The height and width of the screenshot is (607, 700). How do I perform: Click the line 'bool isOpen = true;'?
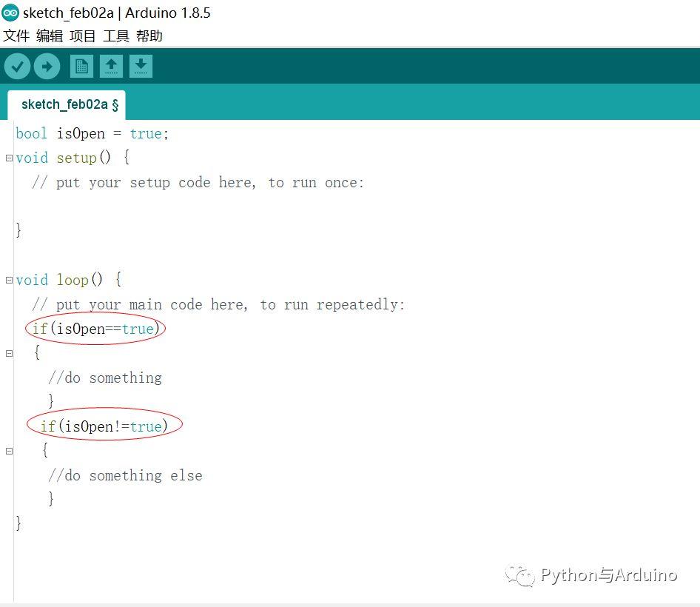92,133
